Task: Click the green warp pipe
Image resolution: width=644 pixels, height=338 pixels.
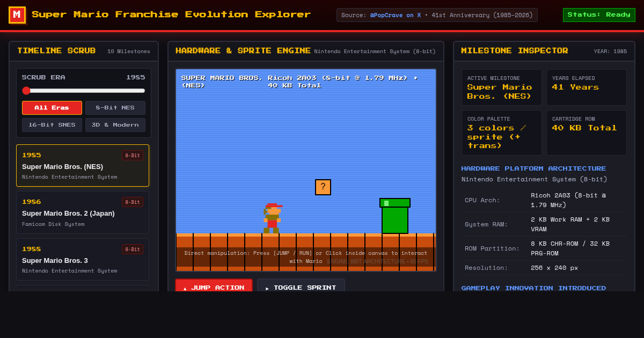Action: coord(395,216)
